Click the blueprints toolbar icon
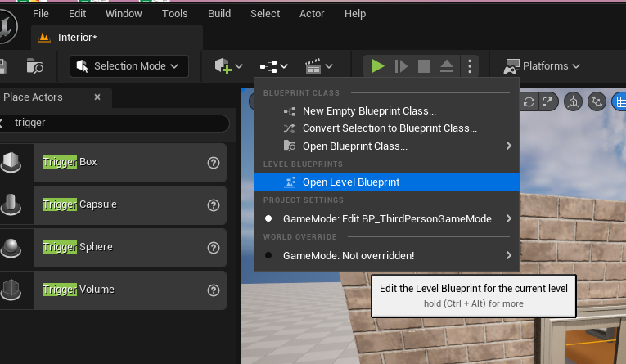The height and width of the screenshot is (364, 626). [268, 66]
